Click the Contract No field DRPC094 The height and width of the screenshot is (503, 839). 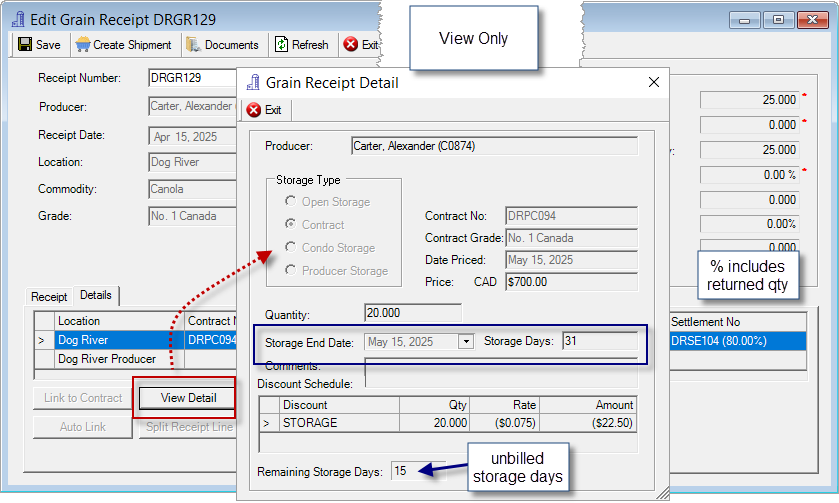pyautogui.click(x=571, y=216)
